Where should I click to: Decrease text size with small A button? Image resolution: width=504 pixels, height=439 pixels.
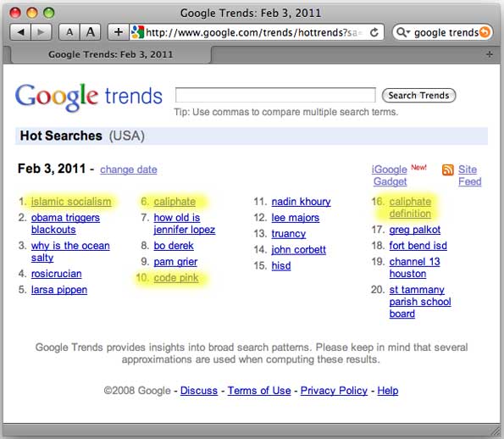coord(69,32)
